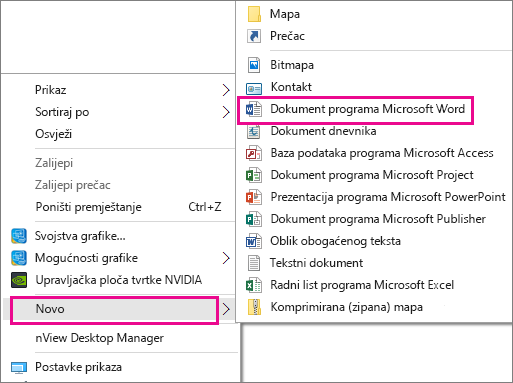The width and height of the screenshot is (513, 383).
Task: Click the Dokument dnevnika journal icon
Action: pyautogui.click(x=254, y=131)
